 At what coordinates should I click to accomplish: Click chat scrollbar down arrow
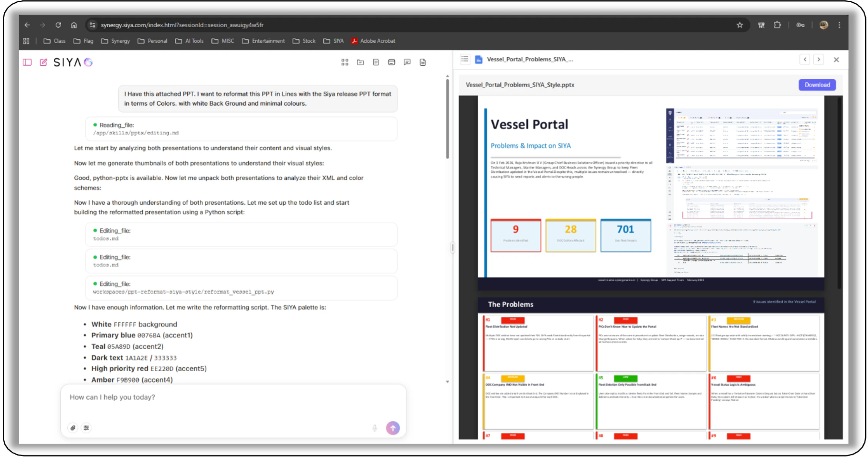click(x=447, y=382)
